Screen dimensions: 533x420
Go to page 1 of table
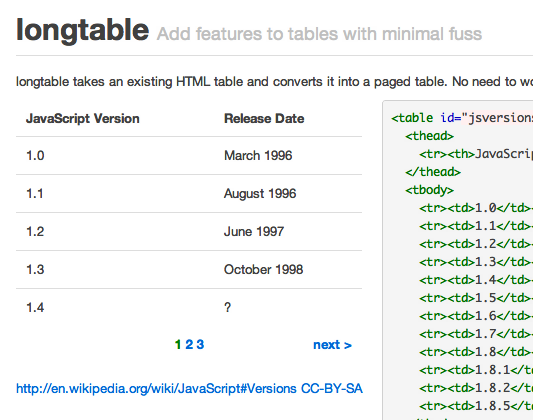click(x=178, y=345)
